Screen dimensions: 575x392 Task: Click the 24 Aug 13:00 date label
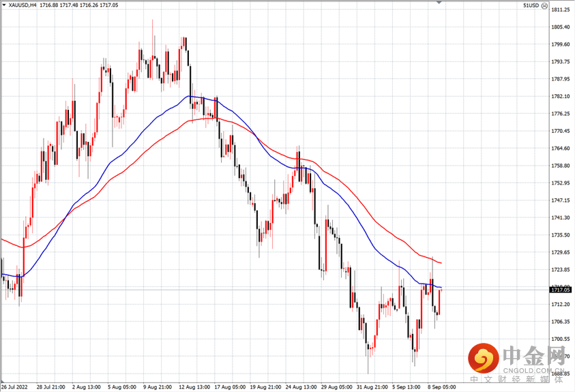301,387
